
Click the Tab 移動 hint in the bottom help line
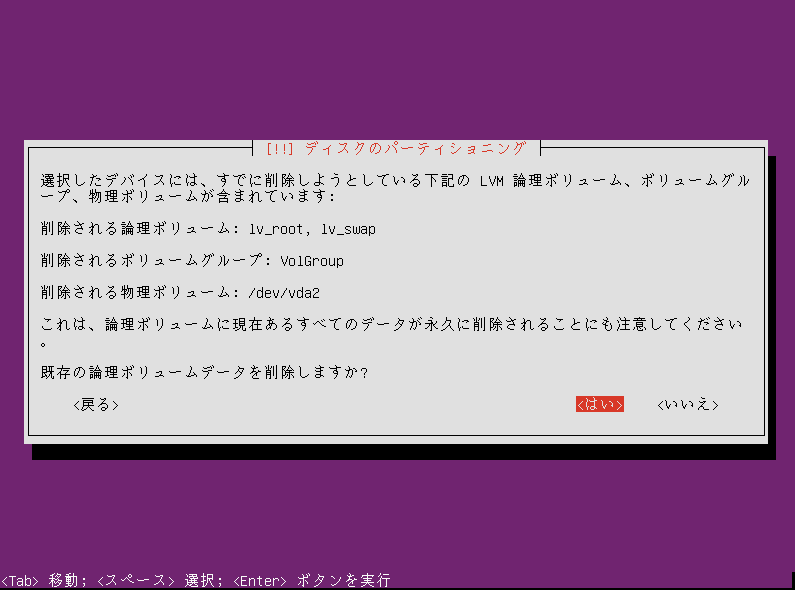44,580
